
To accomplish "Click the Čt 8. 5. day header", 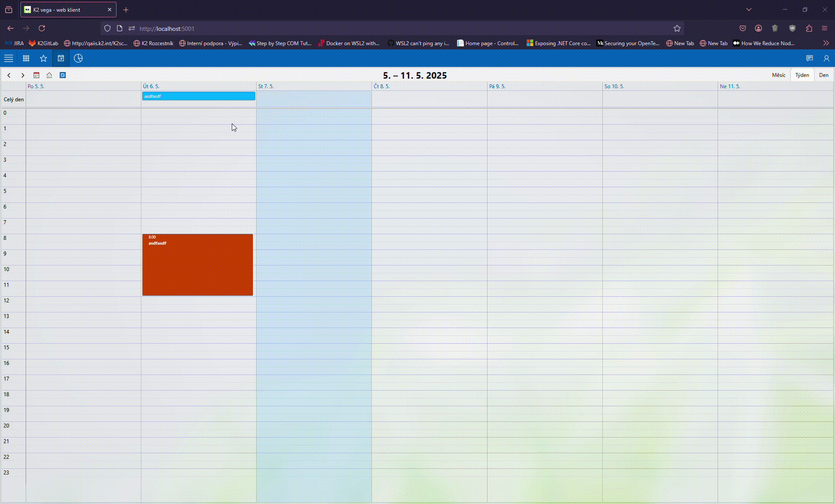I will tap(382, 86).
